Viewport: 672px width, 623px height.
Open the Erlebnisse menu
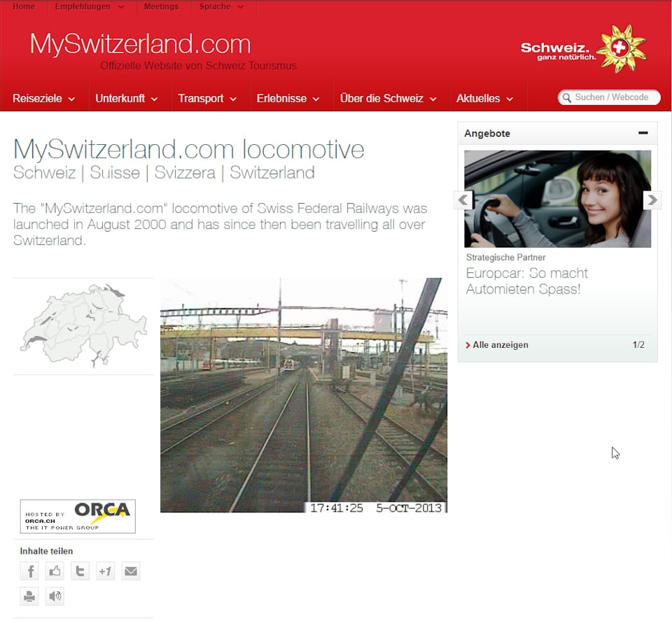click(x=288, y=99)
